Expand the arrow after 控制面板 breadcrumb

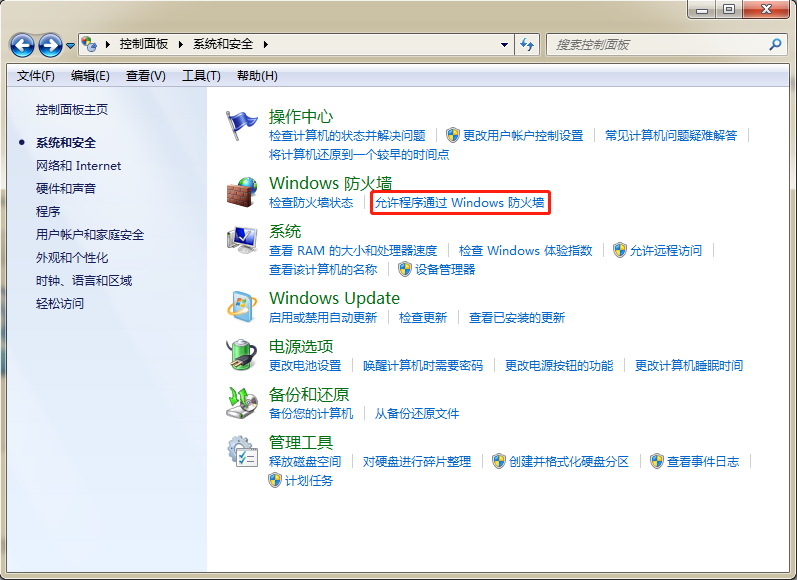click(x=180, y=44)
